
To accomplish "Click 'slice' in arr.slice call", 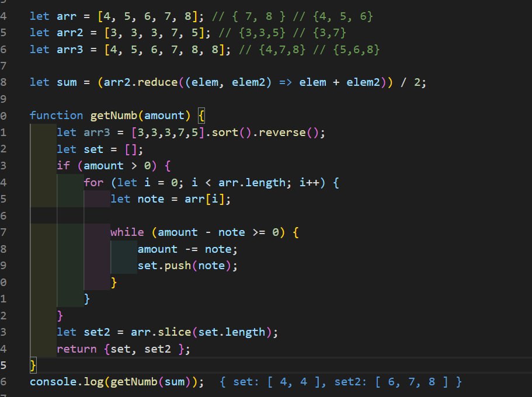I will pos(175,332).
